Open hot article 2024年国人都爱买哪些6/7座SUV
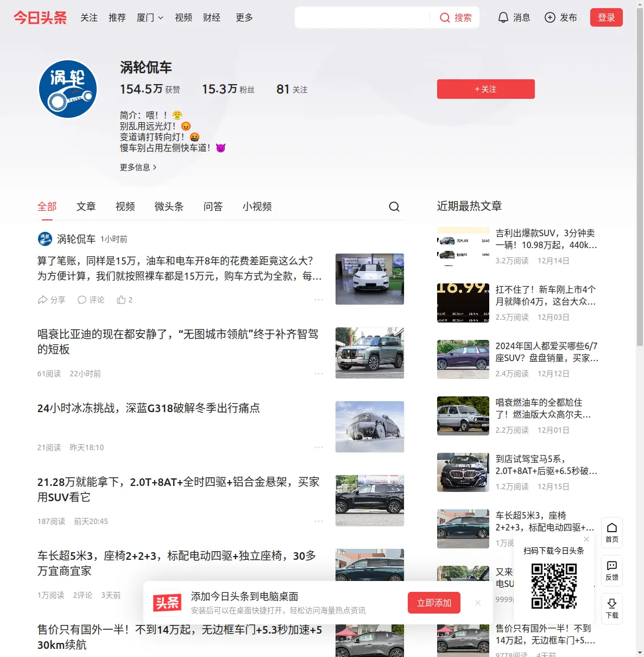 547,352
